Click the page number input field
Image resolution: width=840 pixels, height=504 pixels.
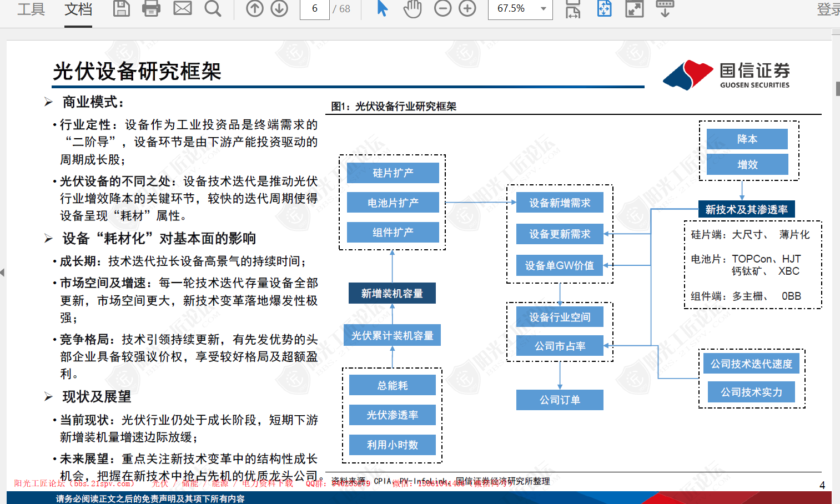tap(315, 9)
